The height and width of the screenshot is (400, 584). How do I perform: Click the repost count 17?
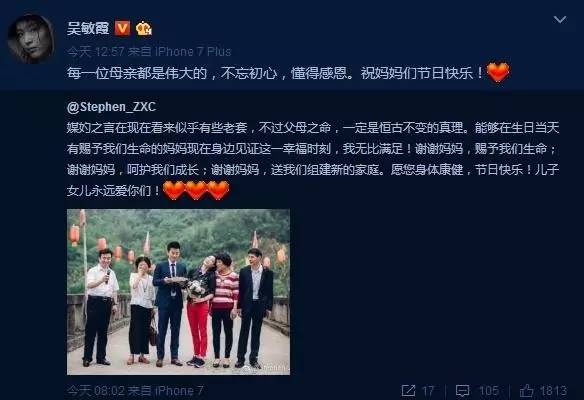coord(428,390)
